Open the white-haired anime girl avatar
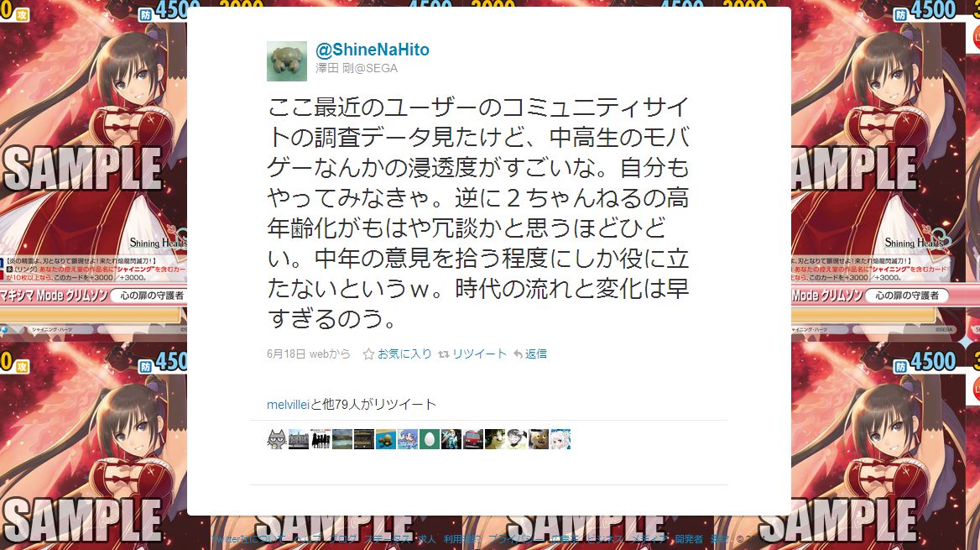 click(x=560, y=439)
